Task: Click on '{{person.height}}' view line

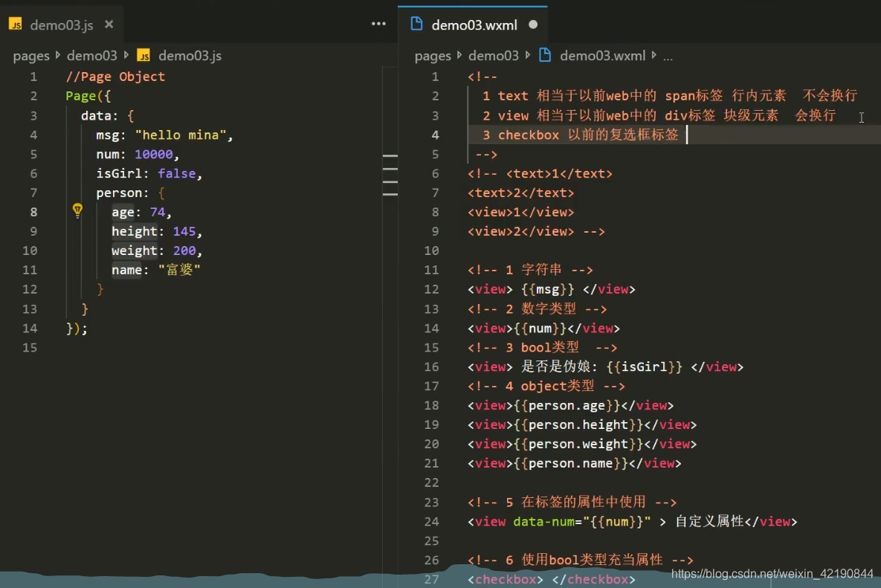Action: click(x=582, y=424)
